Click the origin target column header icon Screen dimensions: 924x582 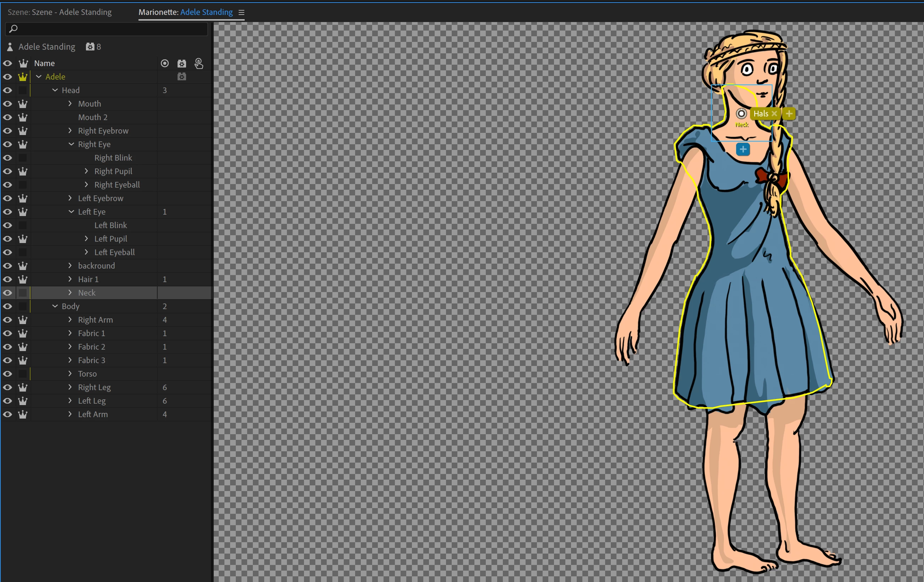click(165, 63)
